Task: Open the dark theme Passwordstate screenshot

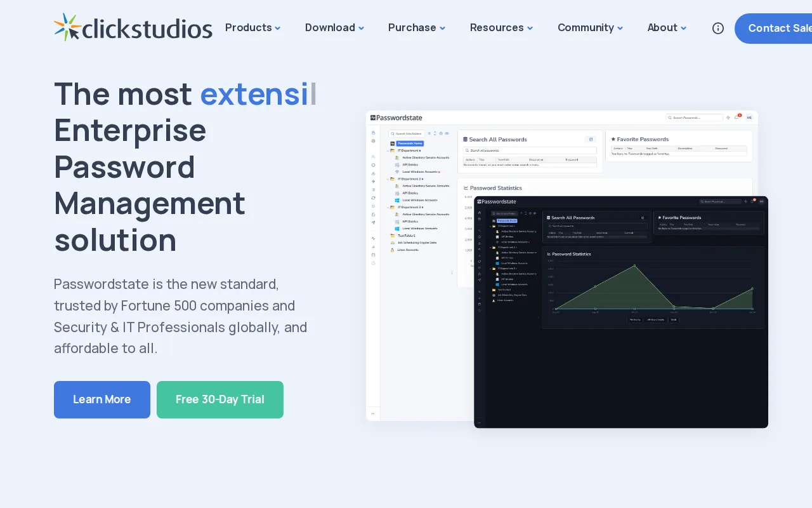Action: click(621, 312)
